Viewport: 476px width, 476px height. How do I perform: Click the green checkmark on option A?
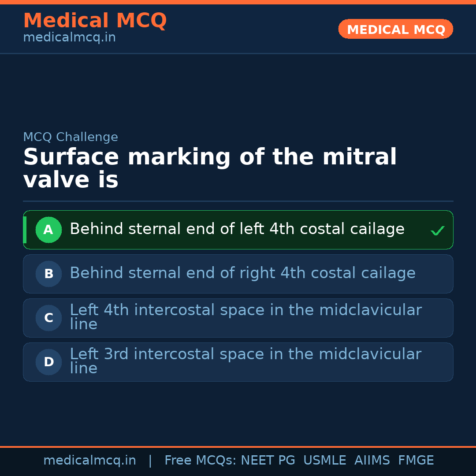click(437, 231)
